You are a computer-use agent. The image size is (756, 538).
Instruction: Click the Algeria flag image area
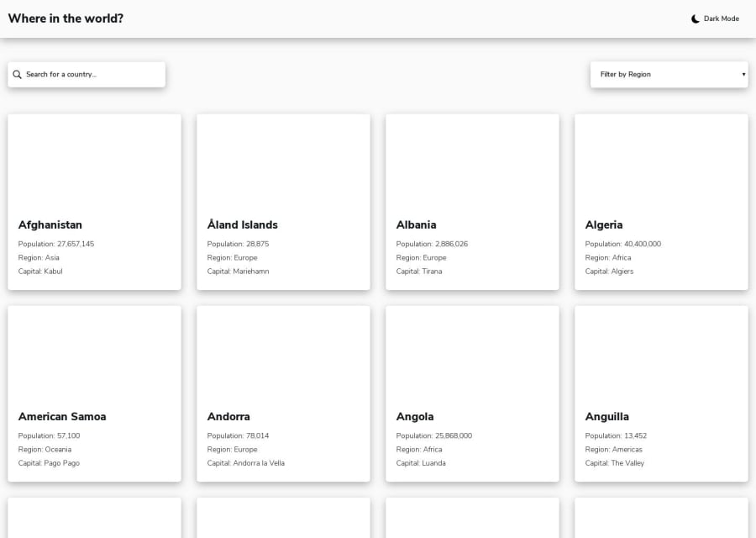(662, 161)
